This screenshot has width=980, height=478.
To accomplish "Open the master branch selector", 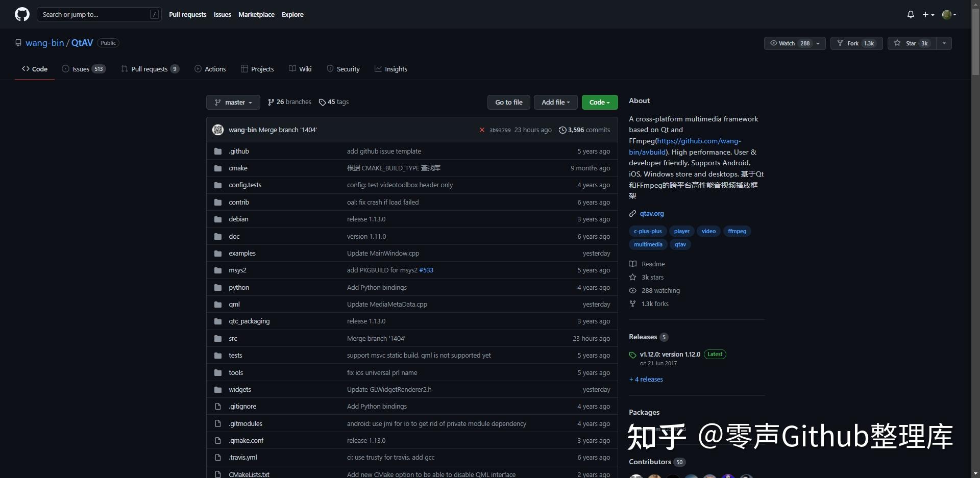I will 233,102.
